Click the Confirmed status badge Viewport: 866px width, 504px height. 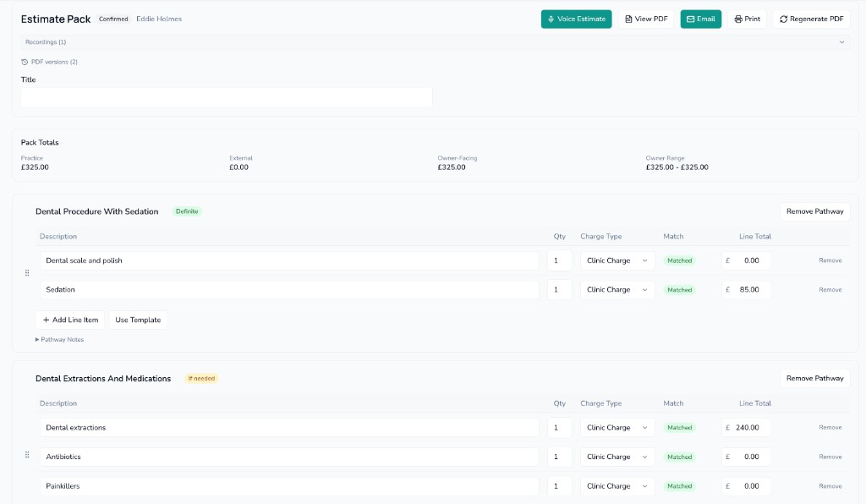[x=113, y=19]
